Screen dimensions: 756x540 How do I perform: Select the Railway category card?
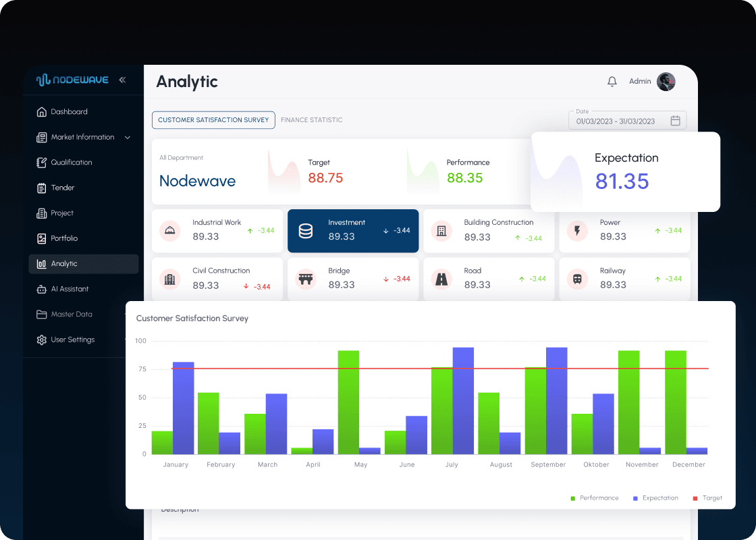point(625,279)
